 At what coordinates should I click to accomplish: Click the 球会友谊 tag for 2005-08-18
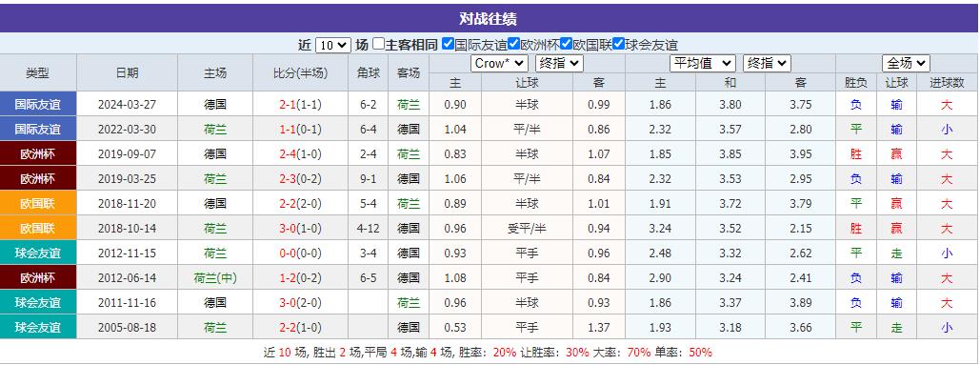coord(38,328)
